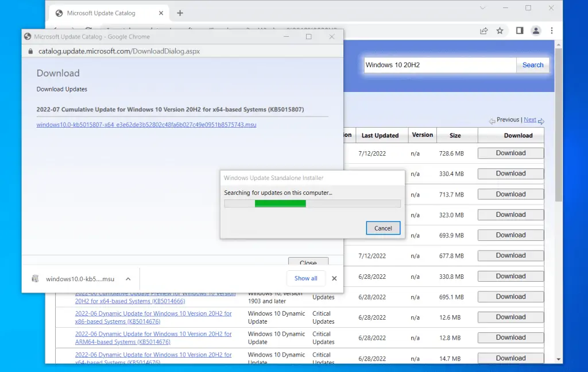Click the Previous arrow icon
Viewport: 588px width, 372px height.
point(492,121)
